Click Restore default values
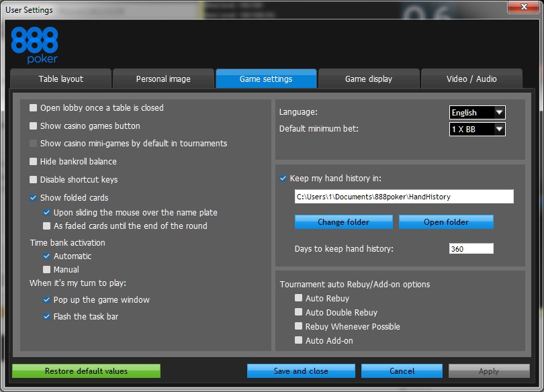This screenshot has width=544, height=392. 87,371
